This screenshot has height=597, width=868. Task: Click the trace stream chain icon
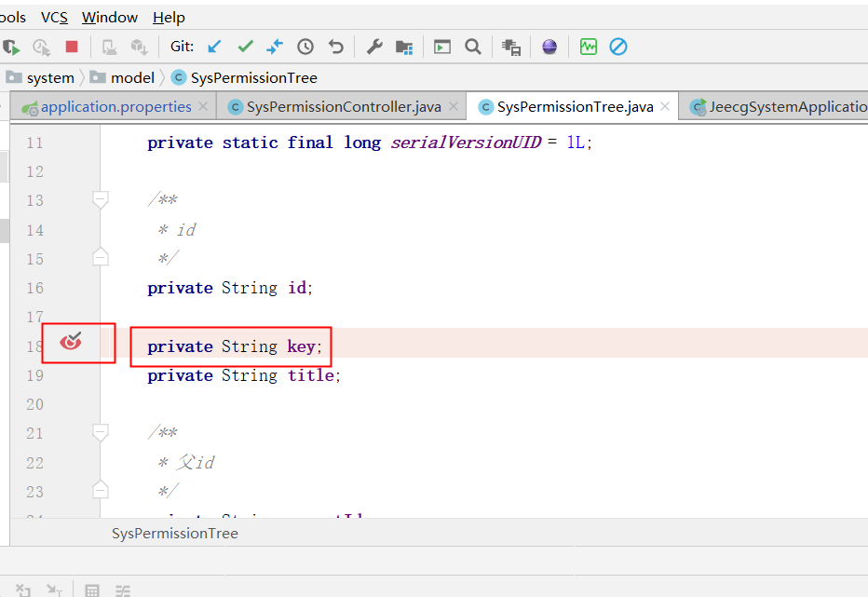pyautogui.click(x=123, y=590)
